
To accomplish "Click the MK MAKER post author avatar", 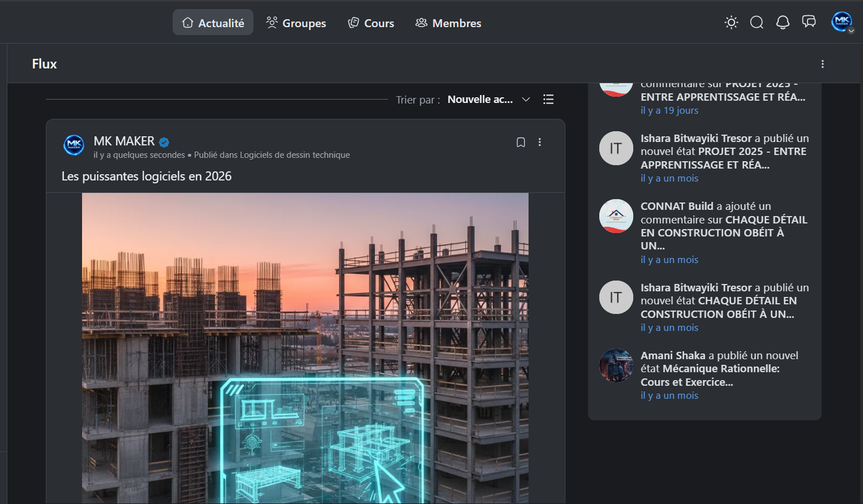I will [74, 145].
